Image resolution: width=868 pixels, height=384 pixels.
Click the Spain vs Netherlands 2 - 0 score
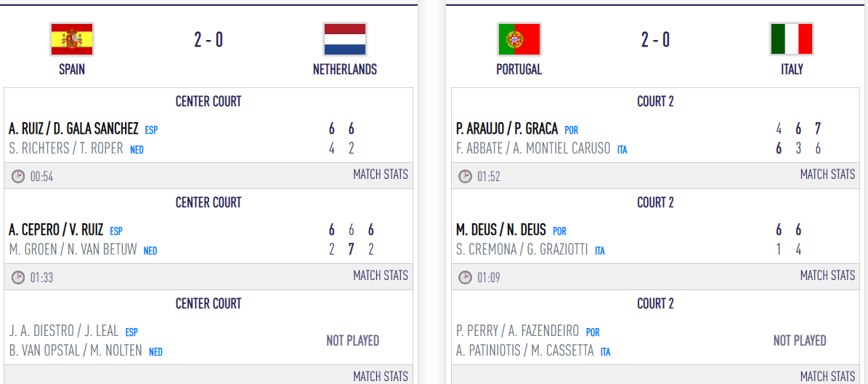(x=208, y=39)
